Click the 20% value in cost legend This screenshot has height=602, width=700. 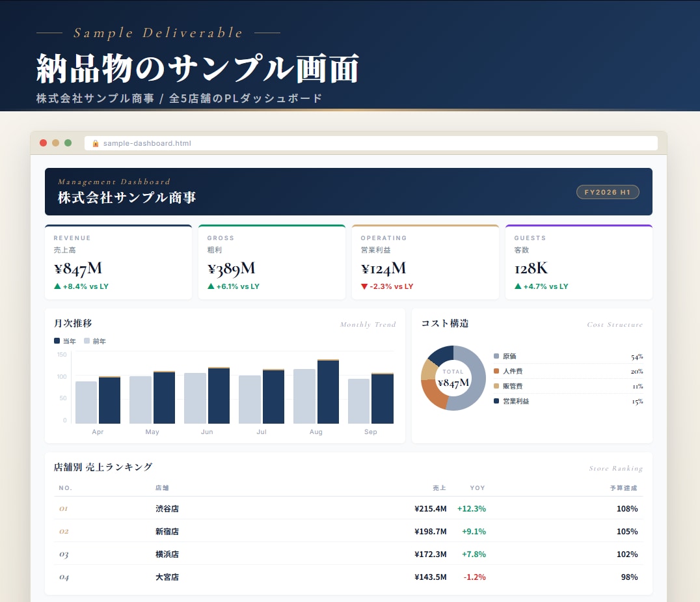point(637,372)
